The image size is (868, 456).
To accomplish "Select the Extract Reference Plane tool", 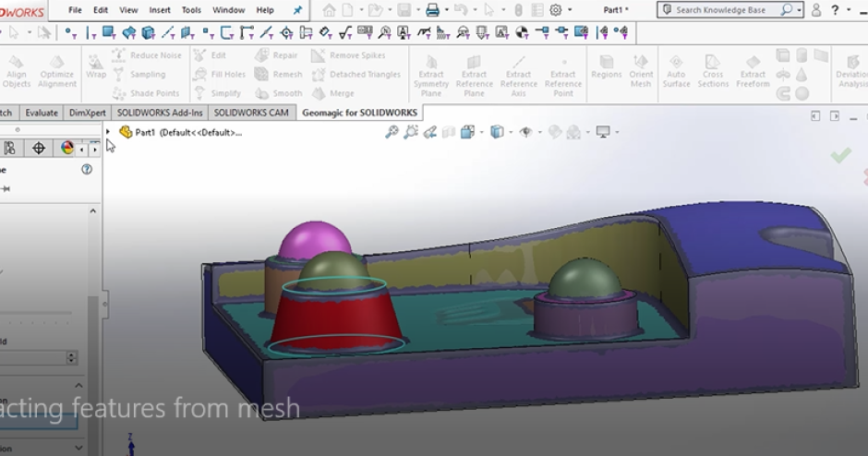I will click(x=474, y=74).
